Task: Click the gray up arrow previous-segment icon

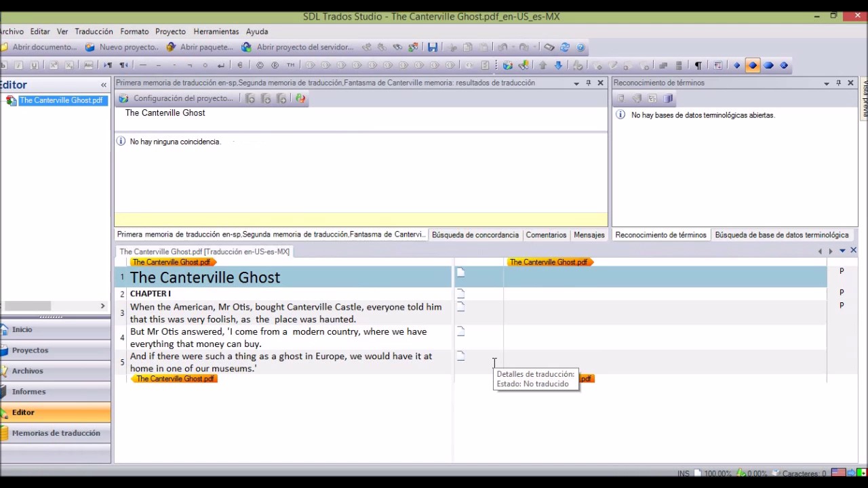Action: click(542, 66)
